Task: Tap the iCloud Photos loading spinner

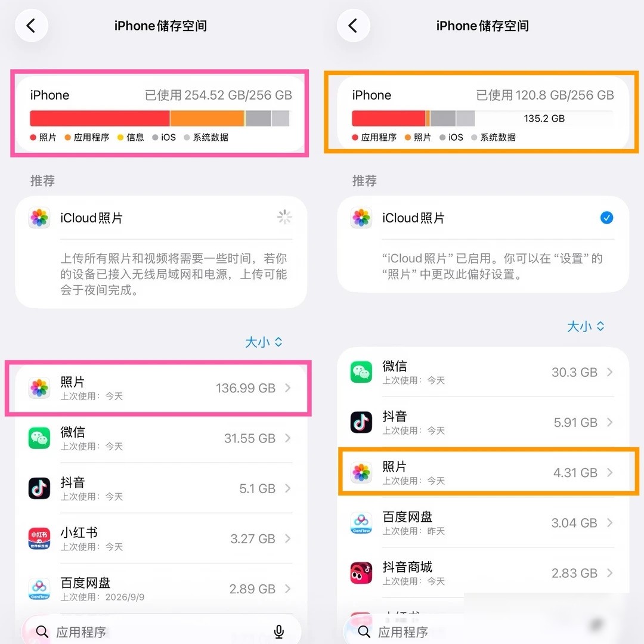Action: [x=284, y=217]
